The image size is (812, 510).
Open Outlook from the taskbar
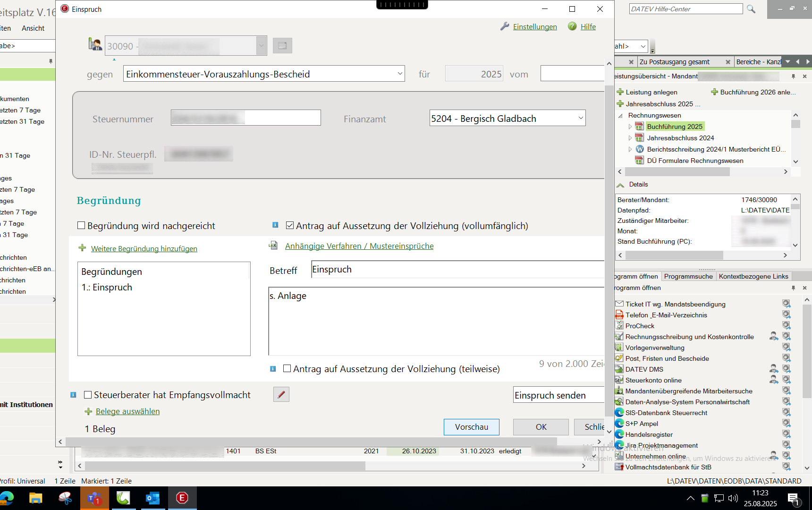(x=152, y=498)
